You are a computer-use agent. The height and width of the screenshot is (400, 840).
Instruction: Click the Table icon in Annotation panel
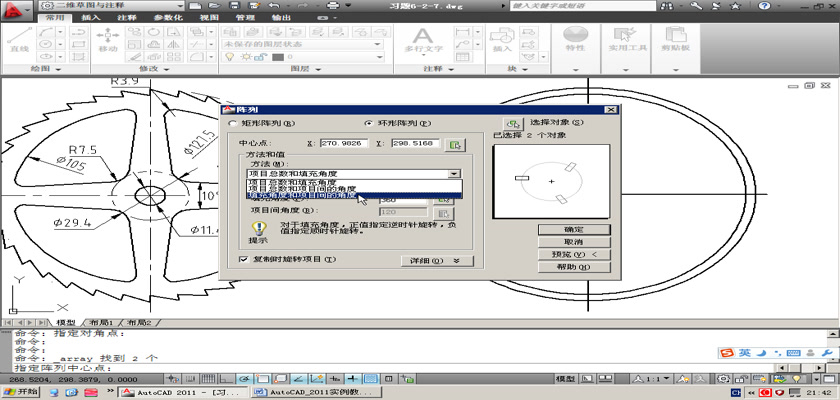click(x=462, y=56)
